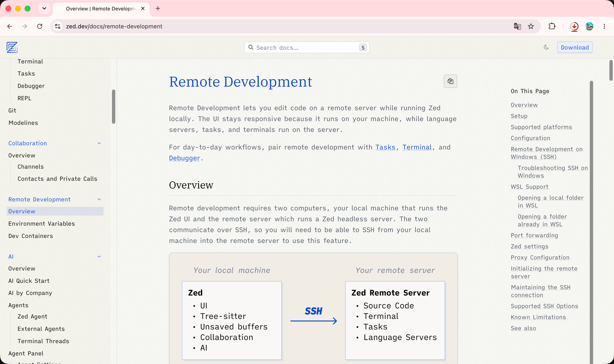Open the tab search dropdown arrow

[44, 9]
